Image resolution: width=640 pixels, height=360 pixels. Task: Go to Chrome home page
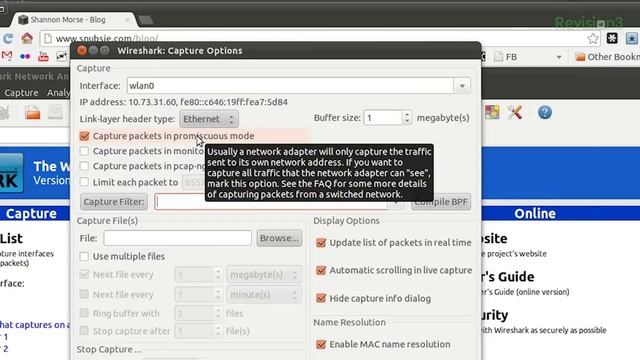27,38
